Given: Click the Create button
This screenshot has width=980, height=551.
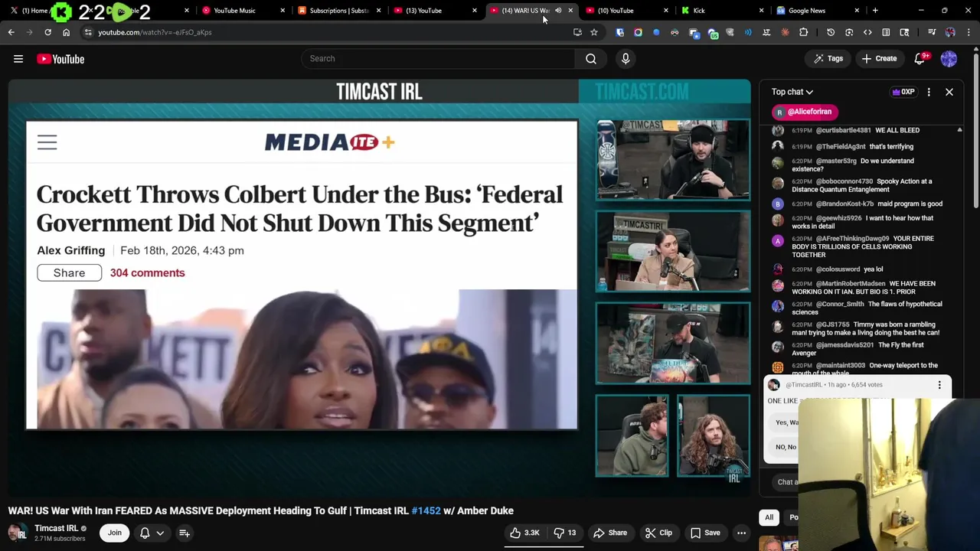Looking at the screenshot, I should (878, 59).
